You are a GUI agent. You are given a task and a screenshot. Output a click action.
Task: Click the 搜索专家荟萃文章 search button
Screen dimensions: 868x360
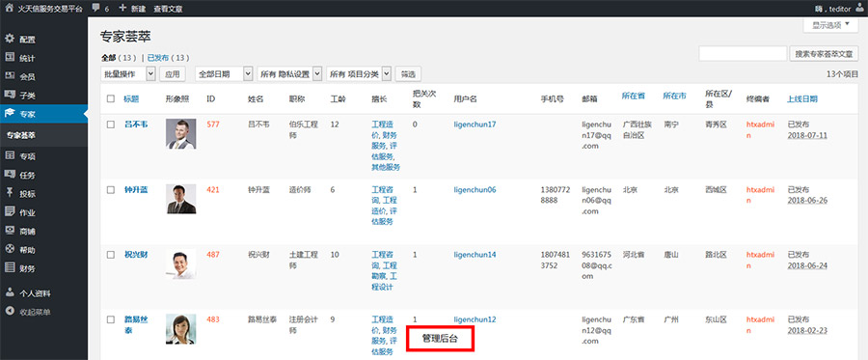pos(825,54)
